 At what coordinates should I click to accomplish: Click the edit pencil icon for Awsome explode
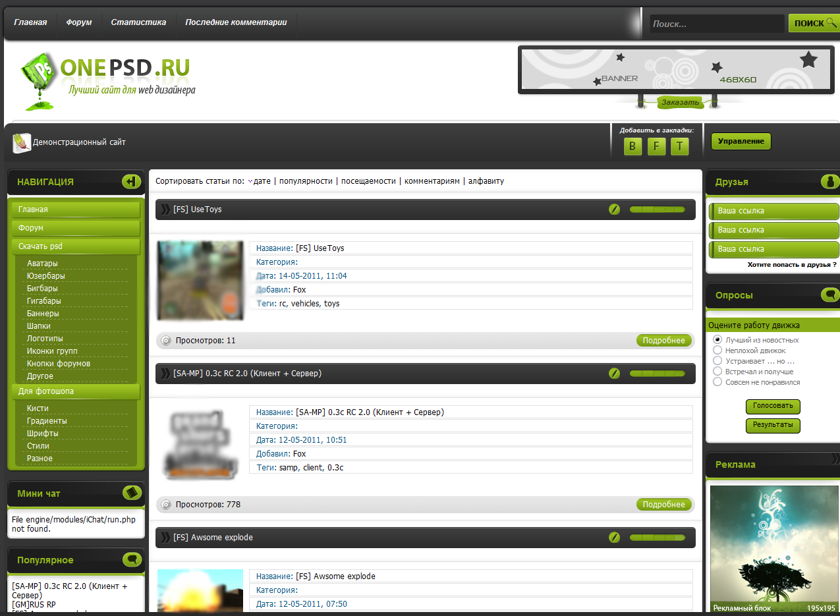point(614,538)
